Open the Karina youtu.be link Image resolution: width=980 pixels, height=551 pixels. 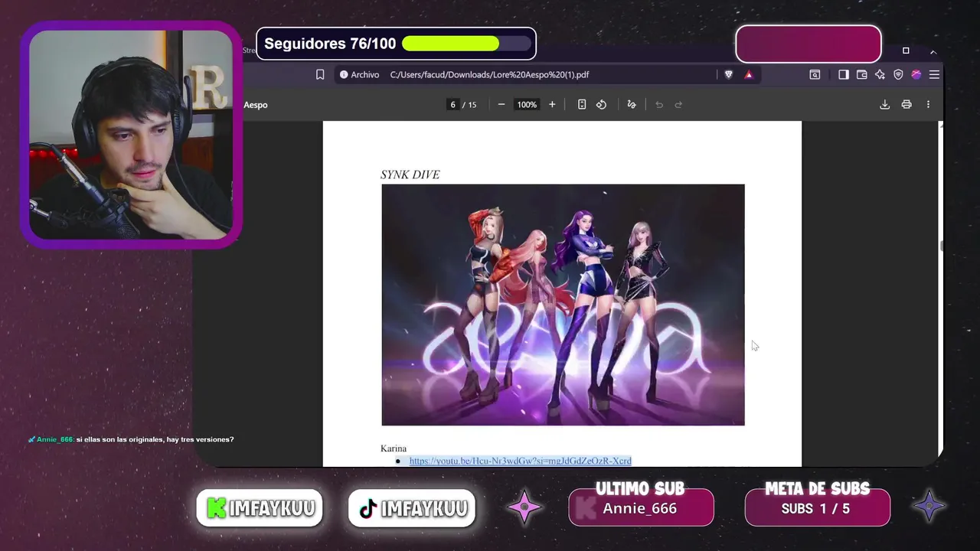coord(520,461)
